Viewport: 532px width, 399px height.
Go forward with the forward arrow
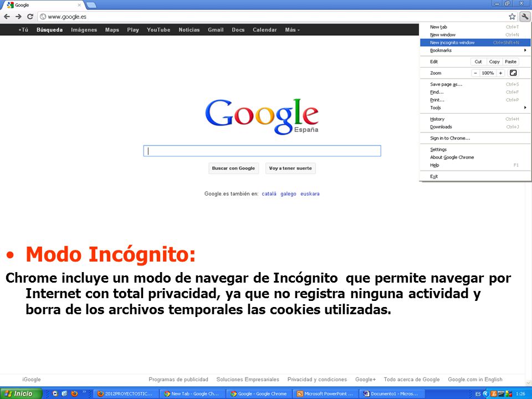click(x=18, y=17)
